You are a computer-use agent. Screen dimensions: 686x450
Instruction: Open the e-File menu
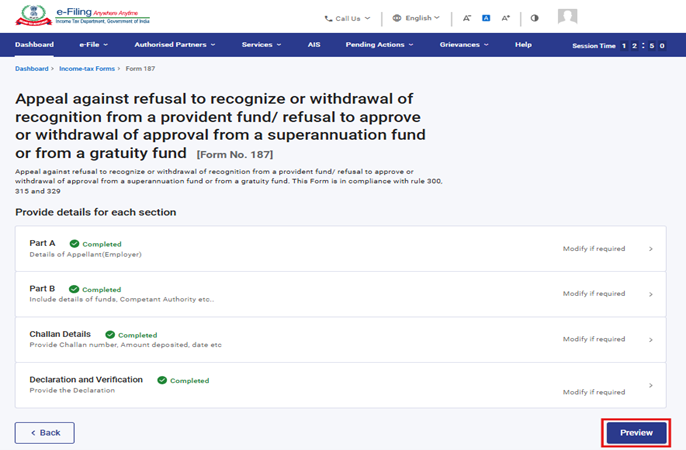pos(91,45)
